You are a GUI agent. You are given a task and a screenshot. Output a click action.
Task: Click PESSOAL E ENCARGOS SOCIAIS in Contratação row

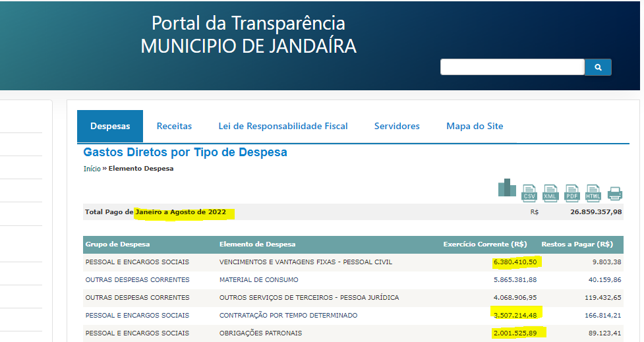pyautogui.click(x=137, y=316)
